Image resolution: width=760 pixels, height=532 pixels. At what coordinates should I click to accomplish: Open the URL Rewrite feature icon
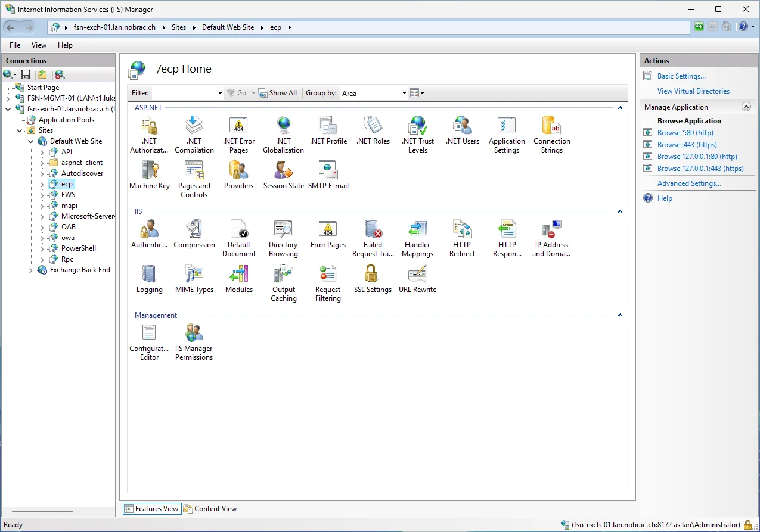coord(417,279)
